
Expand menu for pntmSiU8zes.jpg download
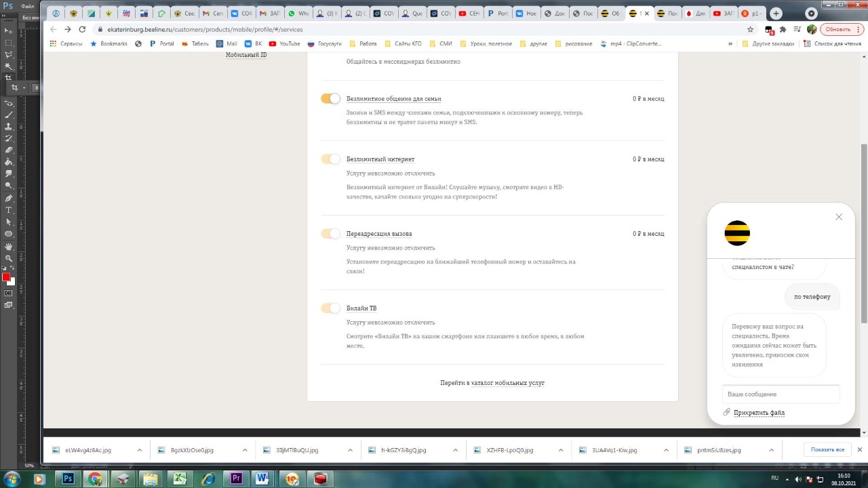pos(771,450)
